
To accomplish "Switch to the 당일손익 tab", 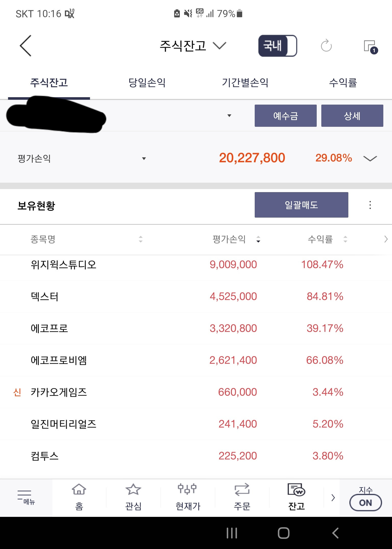I will tap(147, 83).
